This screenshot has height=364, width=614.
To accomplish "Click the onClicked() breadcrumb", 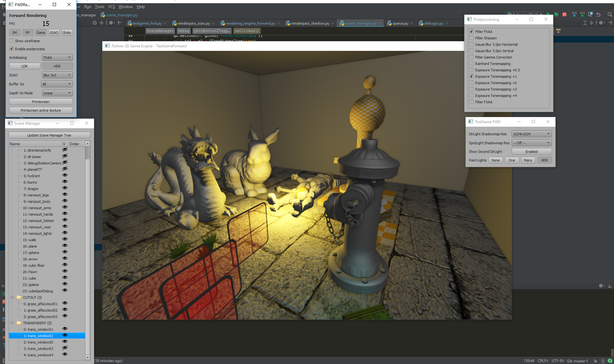I will [x=247, y=31].
